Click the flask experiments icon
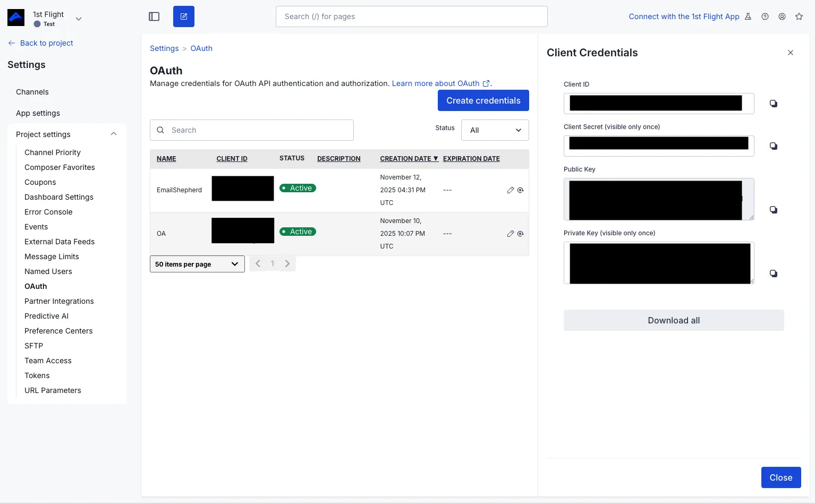Image resolution: width=815 pixels, height=504 pixels. point(748,16)
